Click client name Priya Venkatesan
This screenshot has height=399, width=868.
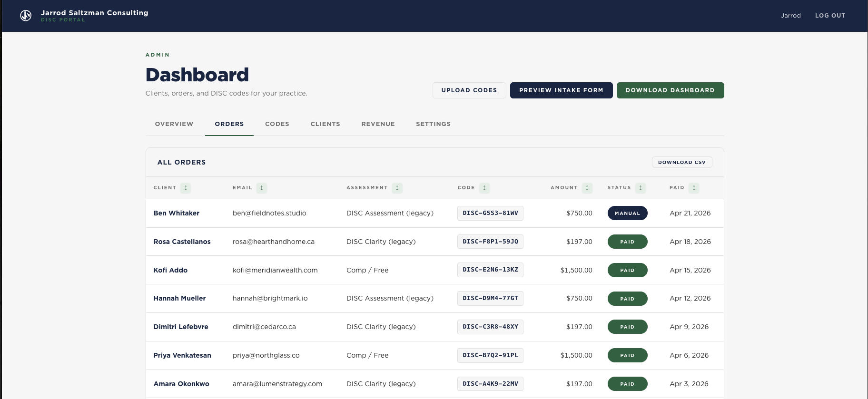click(x=182, y=355)
